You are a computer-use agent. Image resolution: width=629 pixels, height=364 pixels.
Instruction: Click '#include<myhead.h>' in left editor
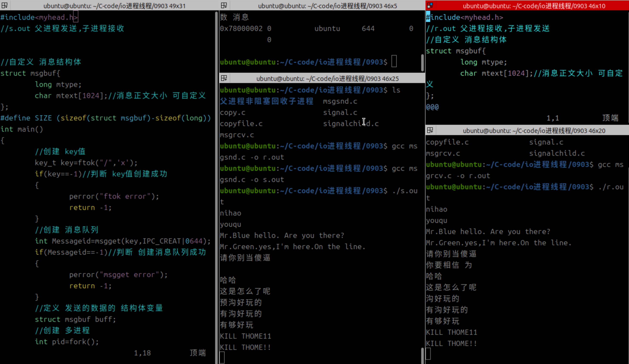(x=39, y=17)
